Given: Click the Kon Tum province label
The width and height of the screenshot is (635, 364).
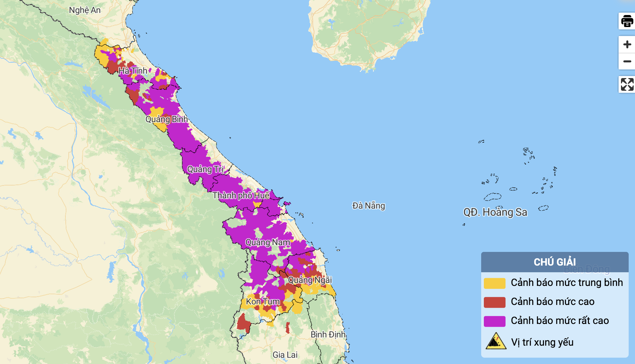Looking at the screenshot, I should 263,302.
